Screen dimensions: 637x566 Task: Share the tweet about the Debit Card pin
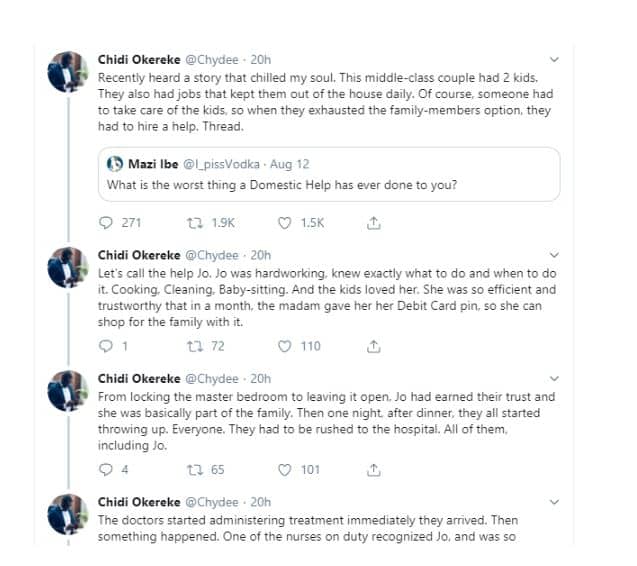(373, 346)
